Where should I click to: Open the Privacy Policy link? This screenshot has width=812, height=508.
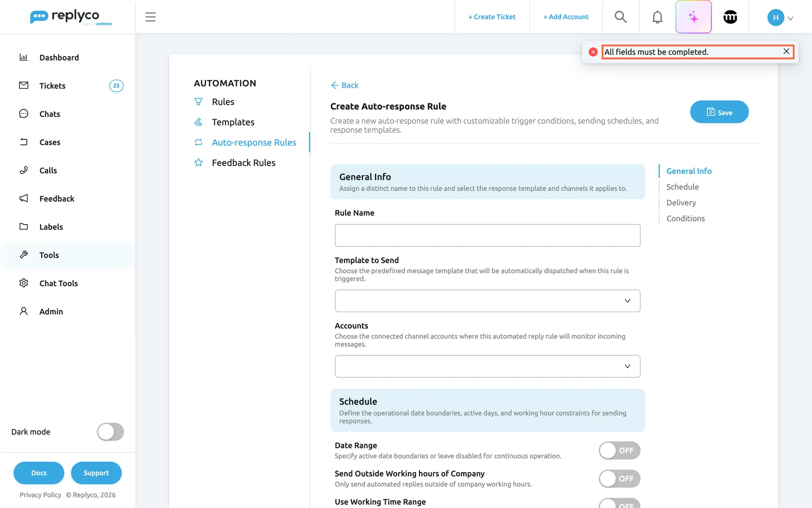(x=40, y=495)
